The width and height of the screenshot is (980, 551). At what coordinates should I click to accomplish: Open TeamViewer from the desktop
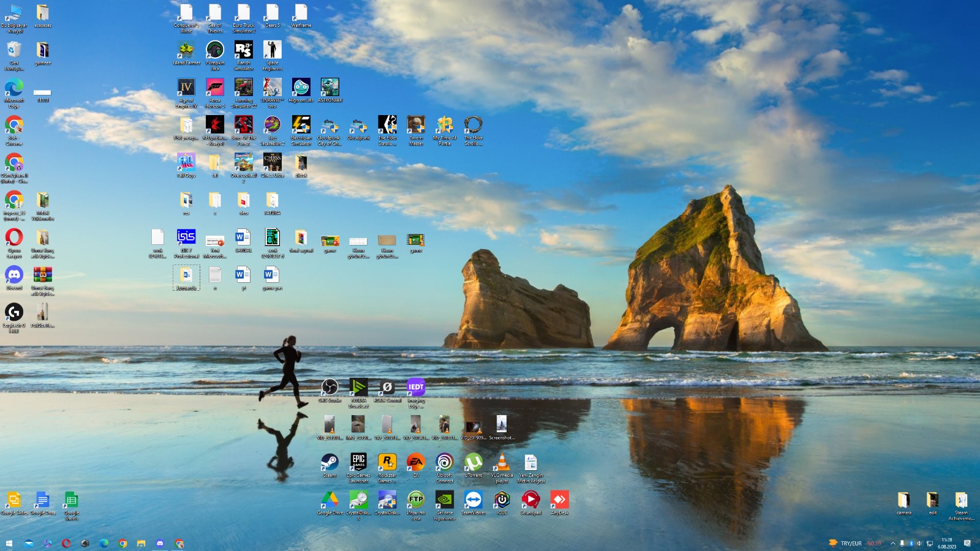click(473, 503)
